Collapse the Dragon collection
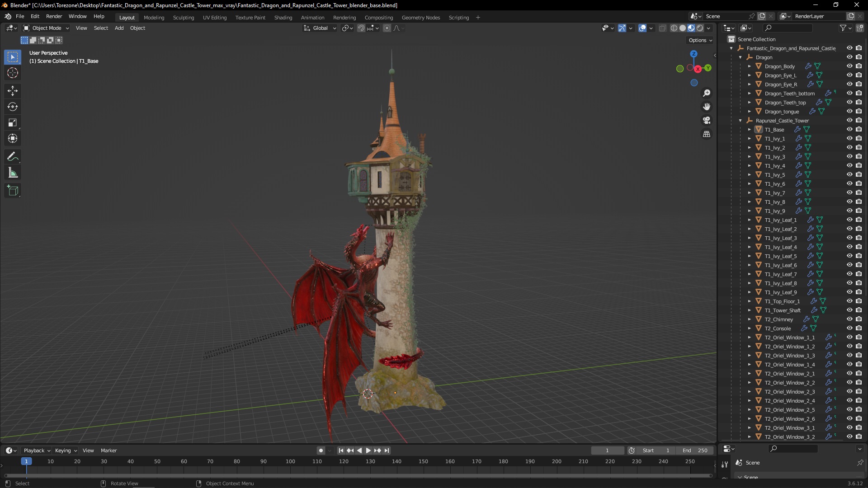The width and height of the screenshot is (868, 488). pos(740,57)
